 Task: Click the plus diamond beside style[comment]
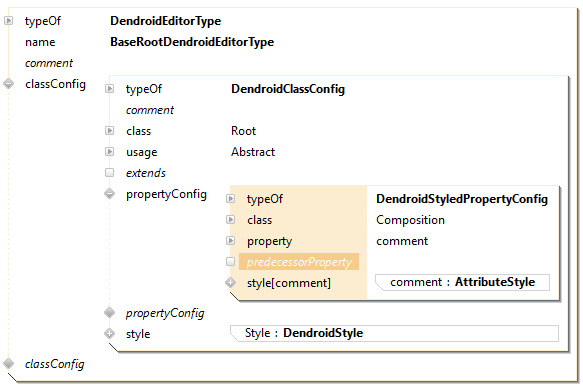231,283
